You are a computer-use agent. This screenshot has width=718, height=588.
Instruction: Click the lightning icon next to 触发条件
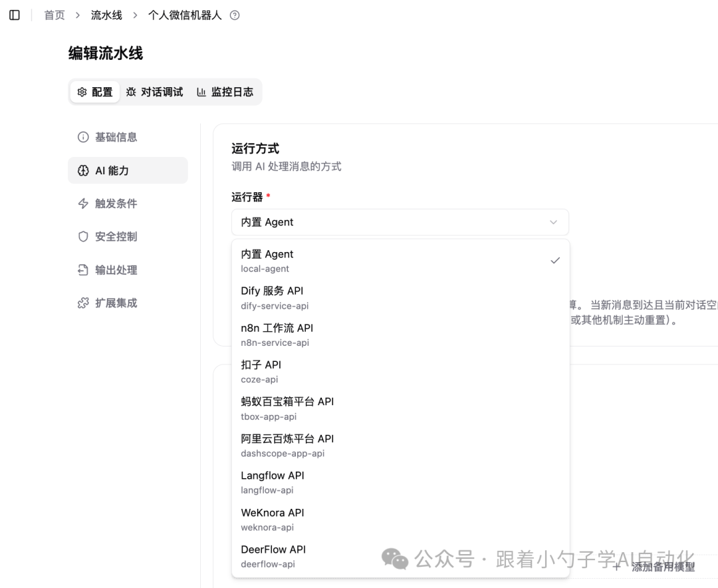(x=83, y=204)
